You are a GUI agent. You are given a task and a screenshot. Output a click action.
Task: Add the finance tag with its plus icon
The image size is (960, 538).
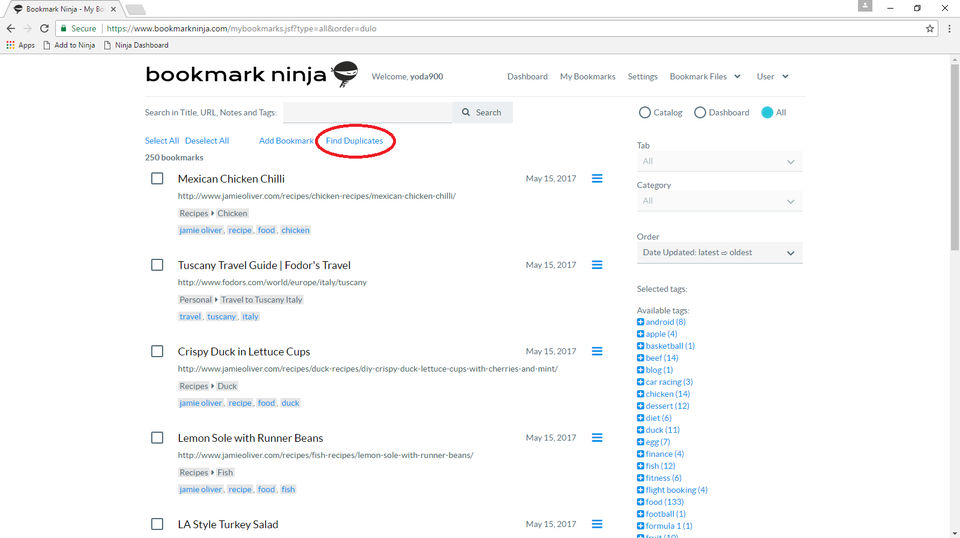click(x=640, y=454)
